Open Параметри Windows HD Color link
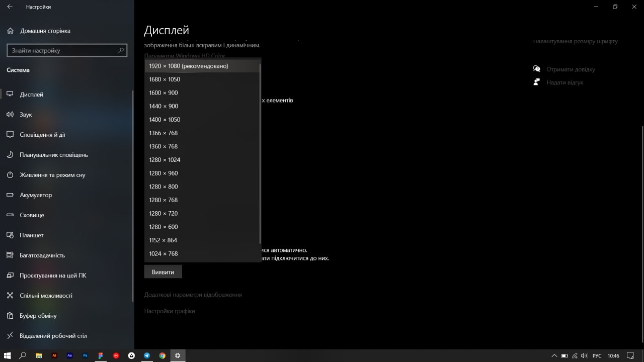This screenshot has width=644, height=362. [x=185, y=56]
